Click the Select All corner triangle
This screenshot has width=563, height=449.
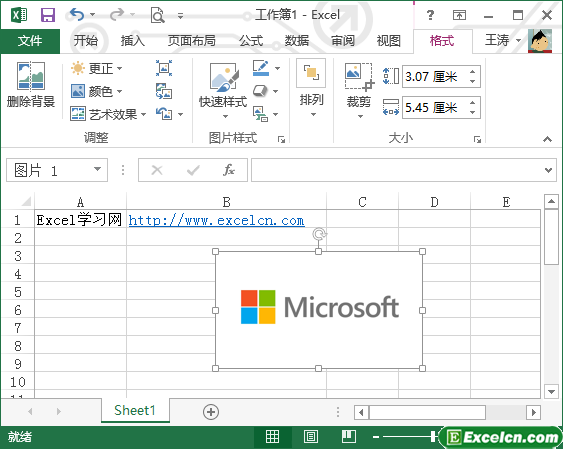25,202
